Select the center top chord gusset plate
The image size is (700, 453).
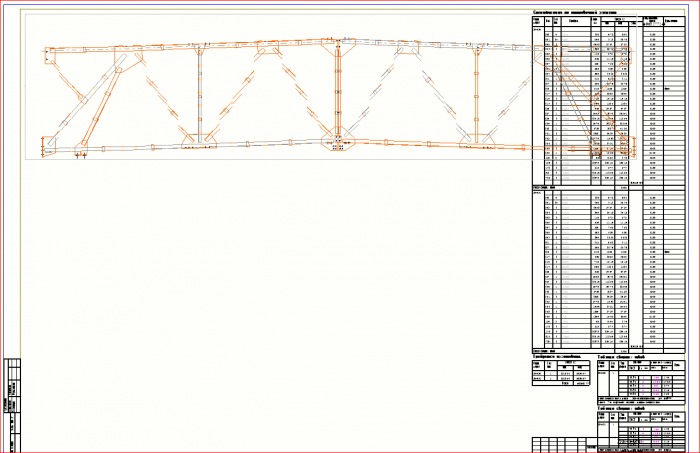[x=338, y=47]
